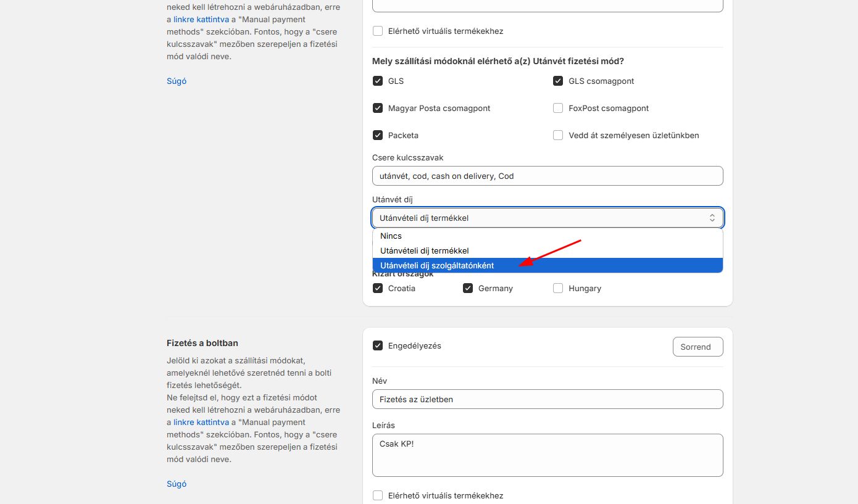Uncheck the GLS csomagpont checkbox
This screenshot has width=858, height=504.
tap(558, 81)
